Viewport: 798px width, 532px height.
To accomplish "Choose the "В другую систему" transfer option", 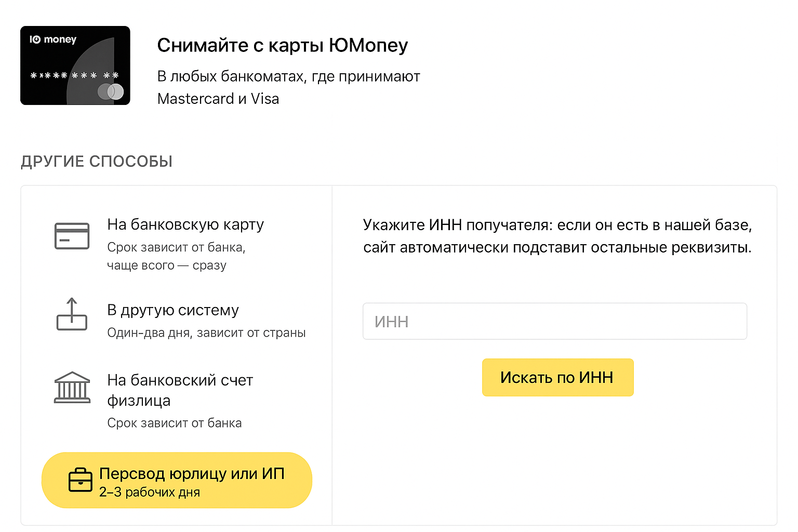I will point(173,310).
